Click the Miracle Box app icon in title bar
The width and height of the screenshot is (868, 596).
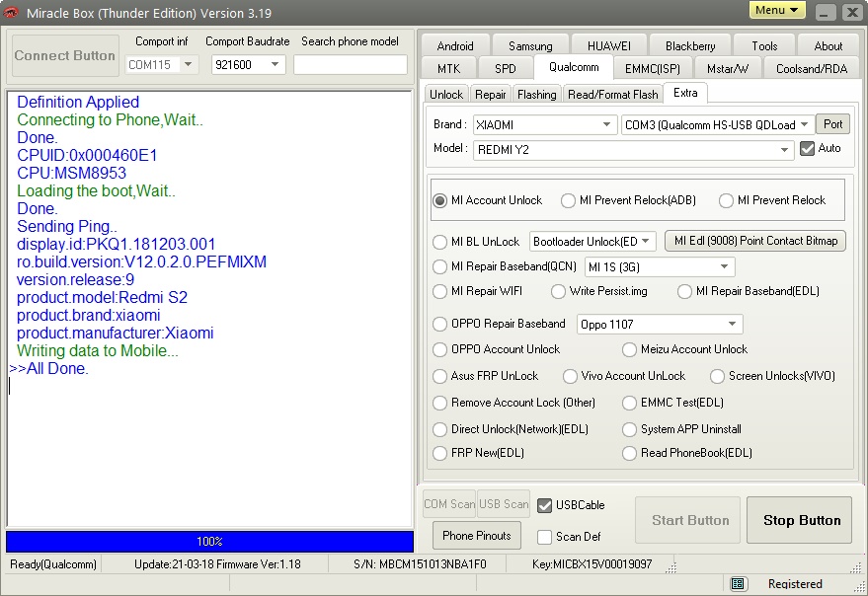coord(11,12)
